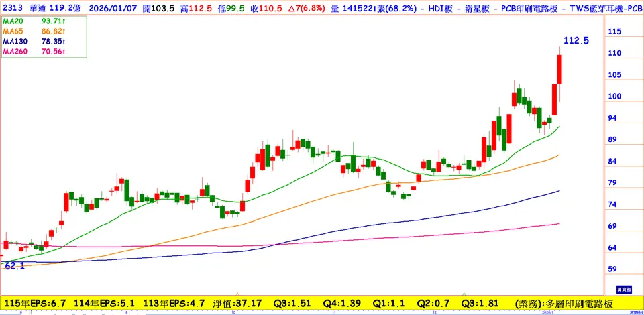Click the latest tall red candlestick

pyautogui.click(x=559, y=70)
